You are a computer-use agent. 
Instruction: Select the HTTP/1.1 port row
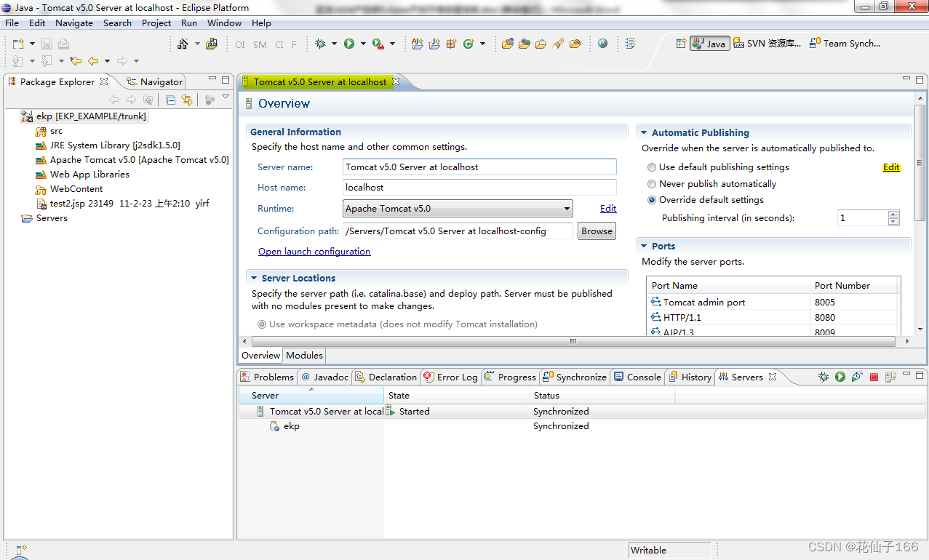(774, 317)
